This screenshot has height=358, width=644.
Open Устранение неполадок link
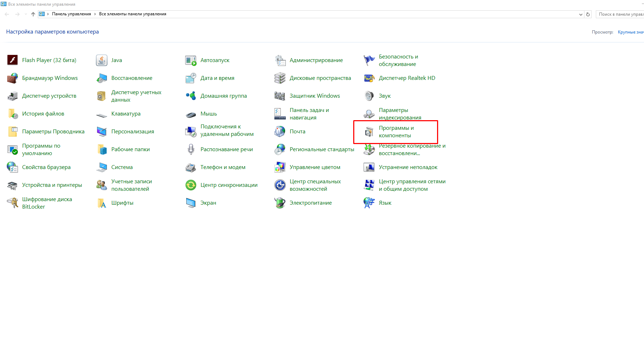[408, 167]
